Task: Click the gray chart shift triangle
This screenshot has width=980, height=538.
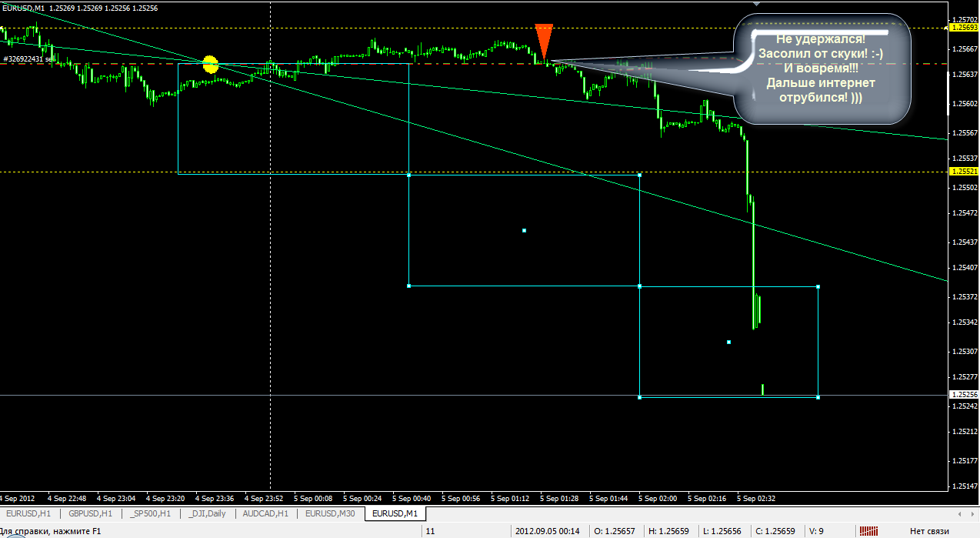Action: point(757,4)
